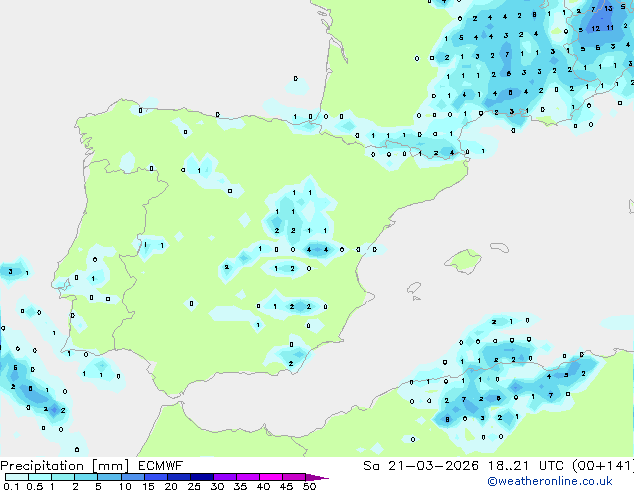Click the '(00+141)' forecast offset text
This screenshot has height=490, width=634.
coord(603,466)
